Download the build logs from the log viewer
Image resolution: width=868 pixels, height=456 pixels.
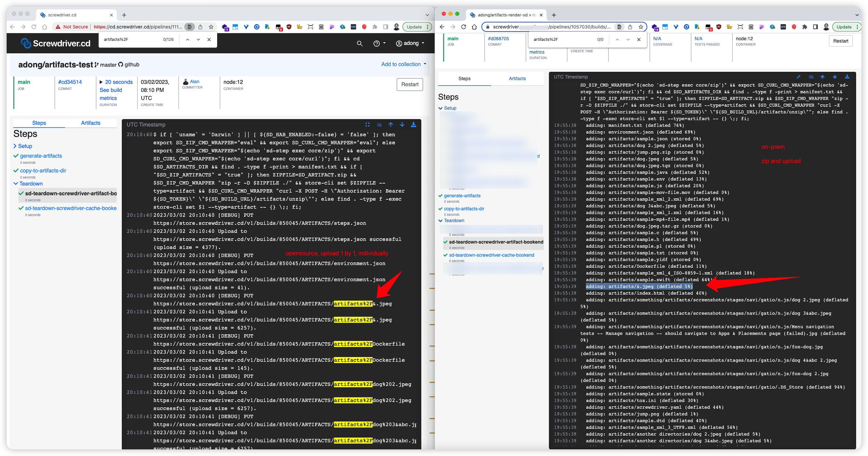point(414,125)
